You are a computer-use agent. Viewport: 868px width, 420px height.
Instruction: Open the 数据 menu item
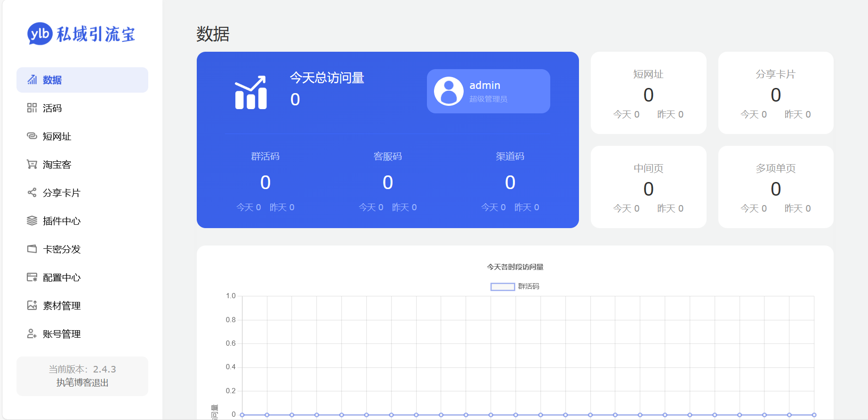[x=82, y=80]
